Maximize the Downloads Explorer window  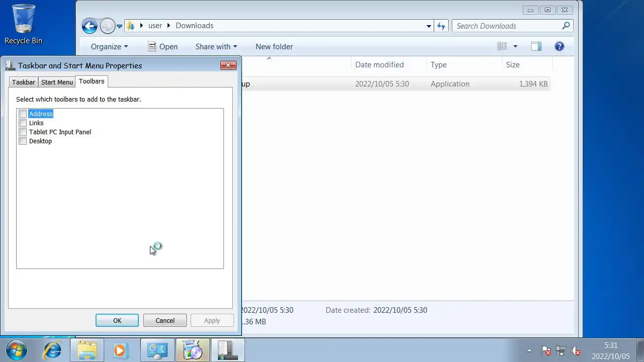tap(547, 10)
